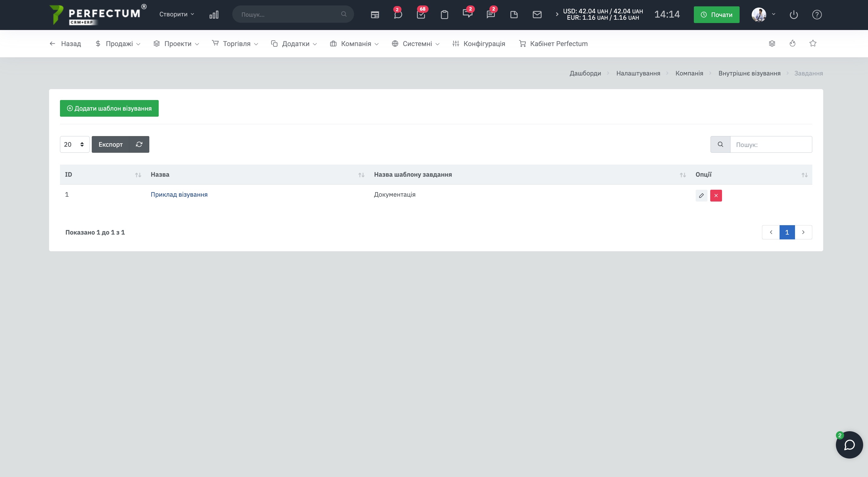Click the help question mark icon
Screen dimensions: 868x477
pos(817,15)
